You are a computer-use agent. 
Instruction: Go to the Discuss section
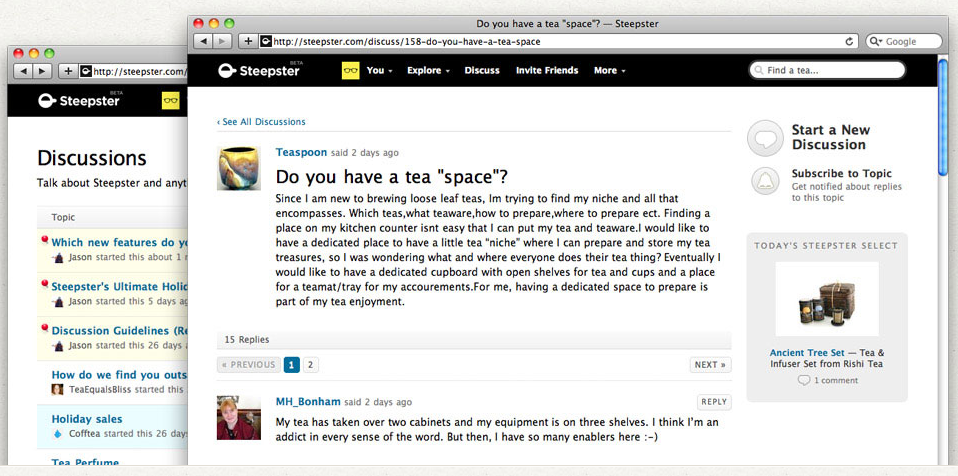coord(482,70)
